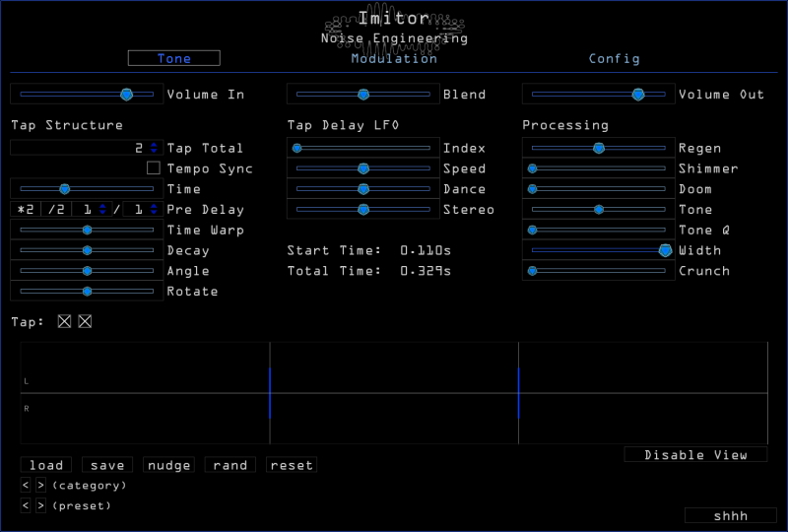This screenshot has width=788, height=532.
Task: Open the Modulation tab
Action: (x=394, y=58)
